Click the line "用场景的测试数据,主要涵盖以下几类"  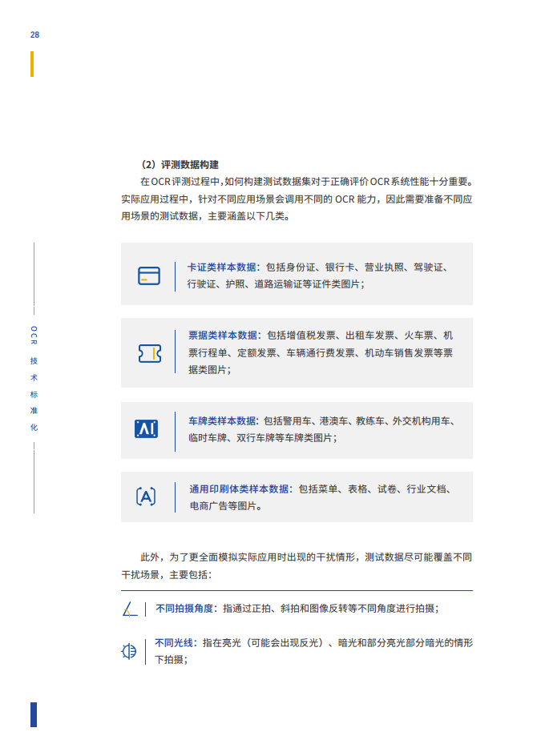(x=205, y=216)
